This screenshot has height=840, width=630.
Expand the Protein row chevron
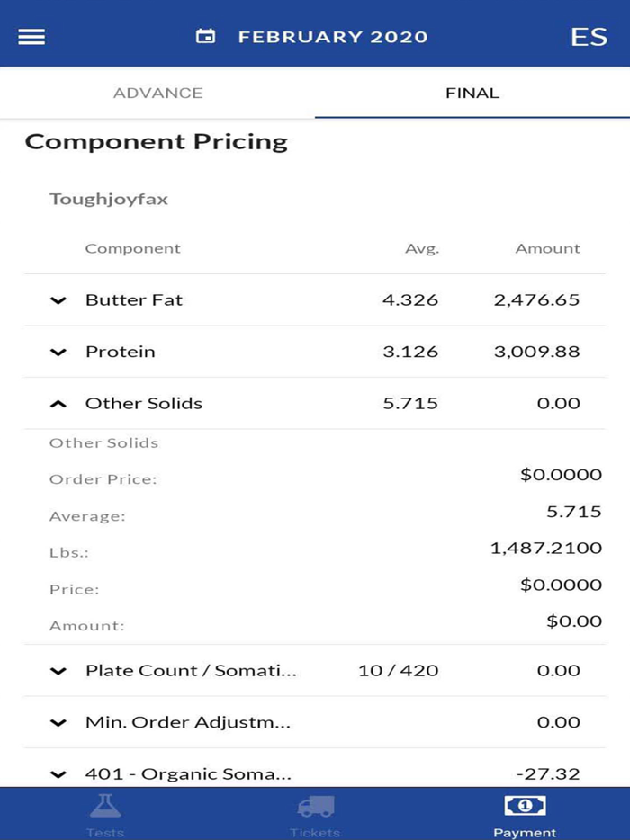[x=58, y=352]
